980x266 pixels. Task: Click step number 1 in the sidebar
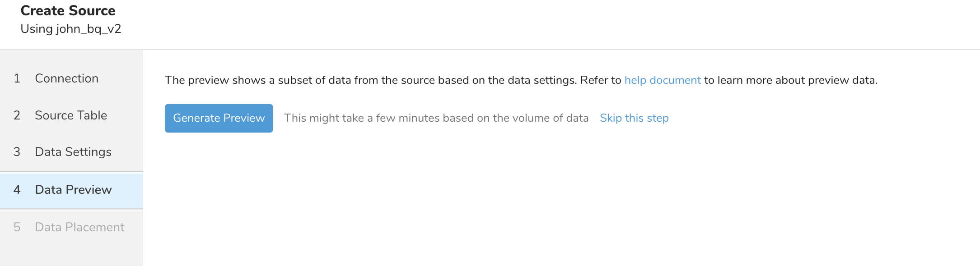pos(17,78)
